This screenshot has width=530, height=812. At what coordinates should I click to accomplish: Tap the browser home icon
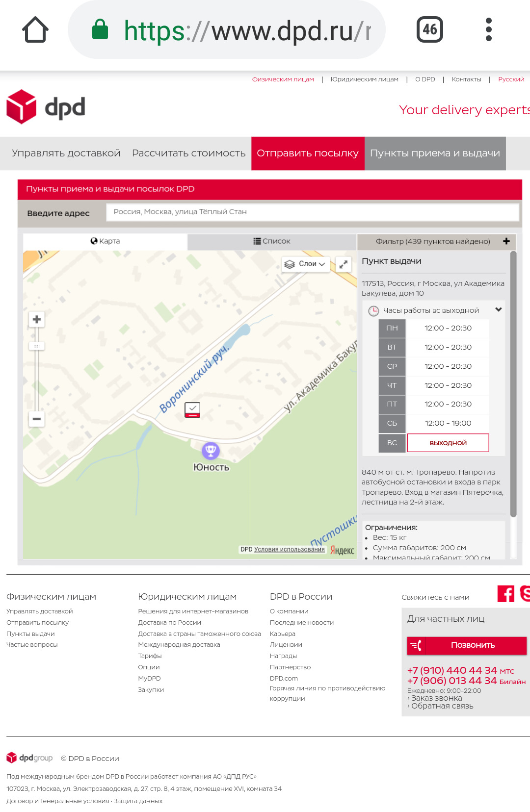tap(35, 29)
